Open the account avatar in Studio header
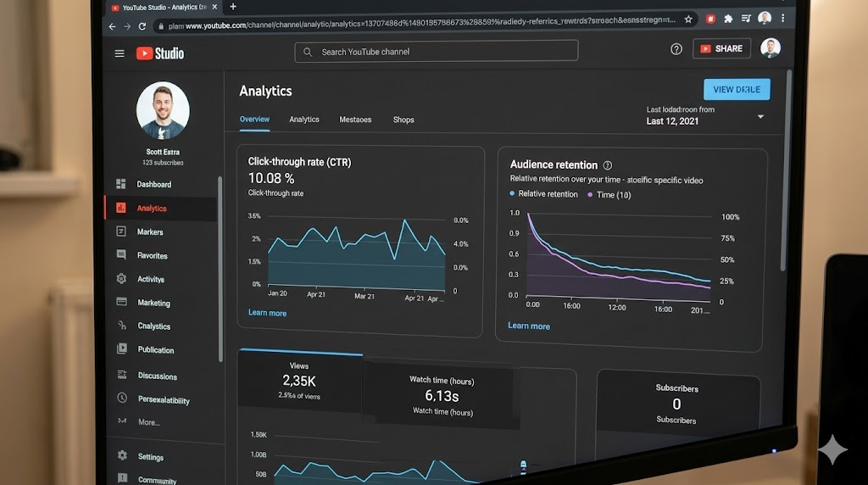Image resolution: width=868 pixels, height=485 pixels. 770,48
